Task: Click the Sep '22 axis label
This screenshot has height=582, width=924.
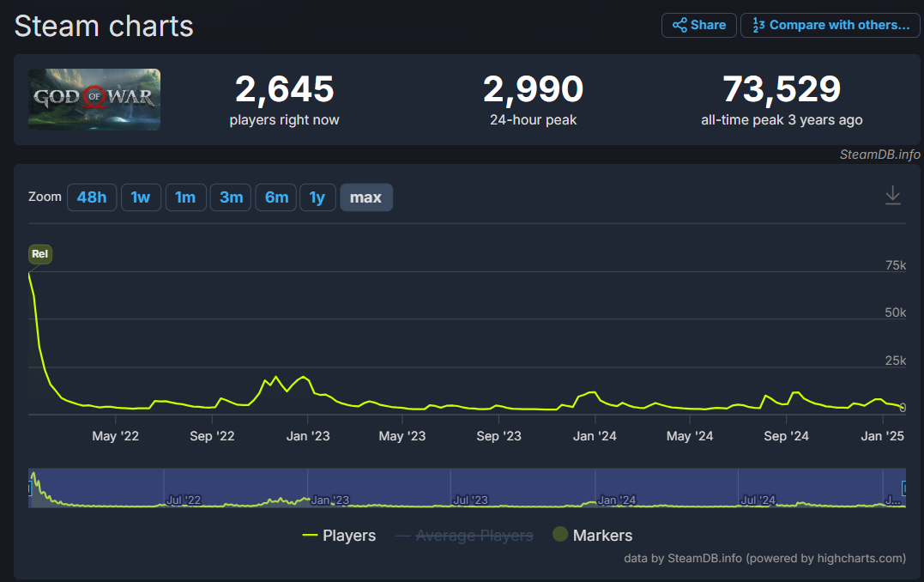Action: click(x=212, y=436)
